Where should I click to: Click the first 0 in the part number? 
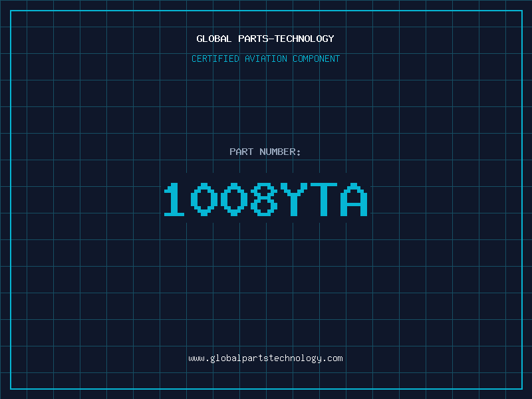[x=204, y=199]
